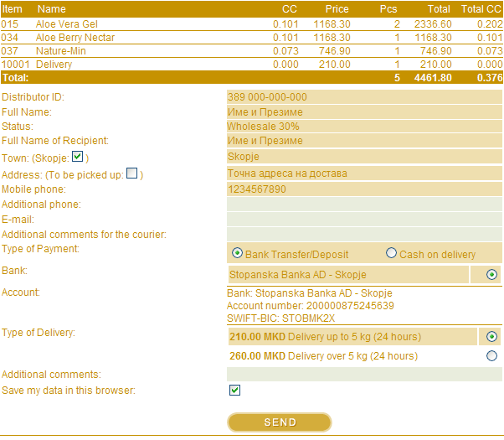The height and width of the screenshot is (440, 504).
Task: Click the grand total value 4461.80
Action: click(x=433, y=78)
